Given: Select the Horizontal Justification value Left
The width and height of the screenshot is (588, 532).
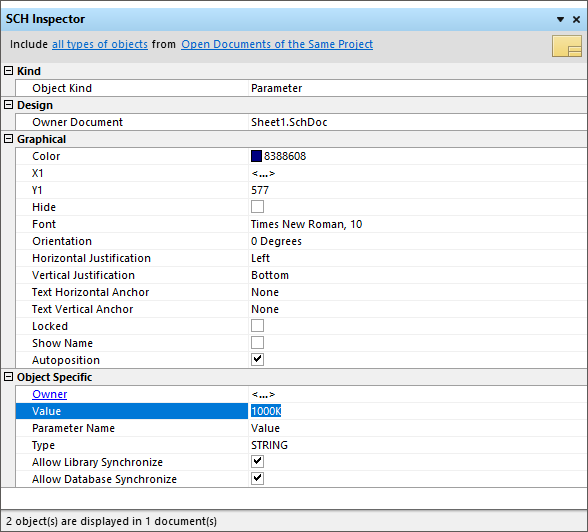Looking at the screenshot, I should pos(260,258).
